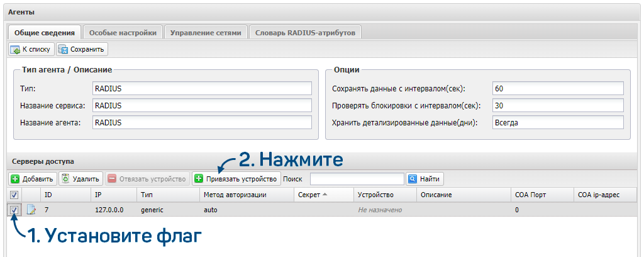
Task: Click the 'Сохранить' save button
Action: (82, 49)
